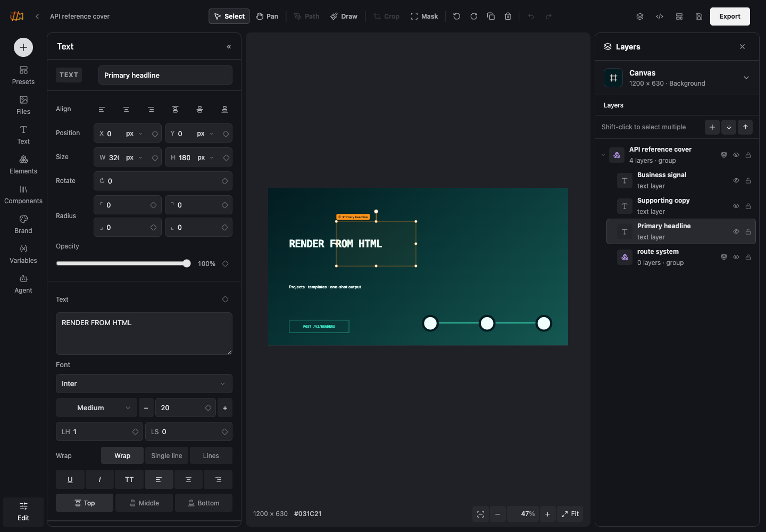Rotate counterclockwise using the toolbar icon

click(456, 16)
